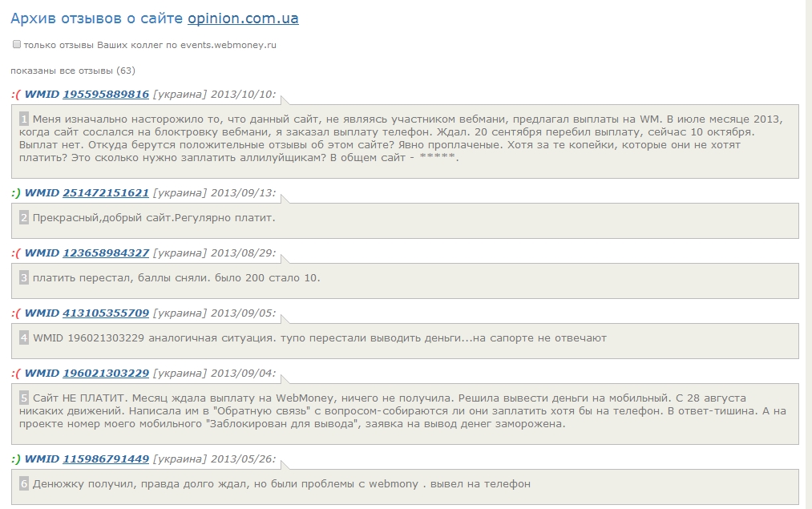Open WMID 115986791449 profile link

[x=106, y=459]
